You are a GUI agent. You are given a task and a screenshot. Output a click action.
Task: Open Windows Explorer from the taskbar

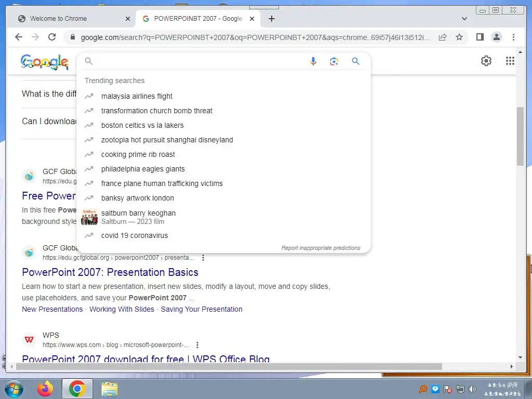[110, 389]
